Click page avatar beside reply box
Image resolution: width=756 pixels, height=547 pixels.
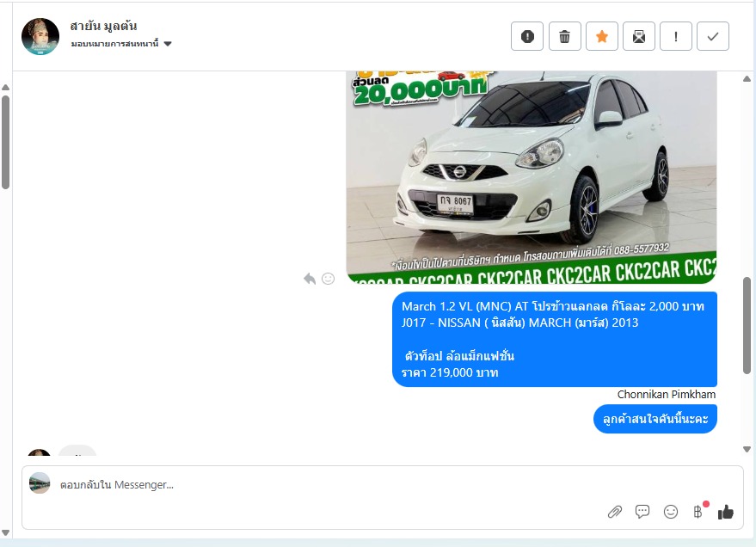40,482
